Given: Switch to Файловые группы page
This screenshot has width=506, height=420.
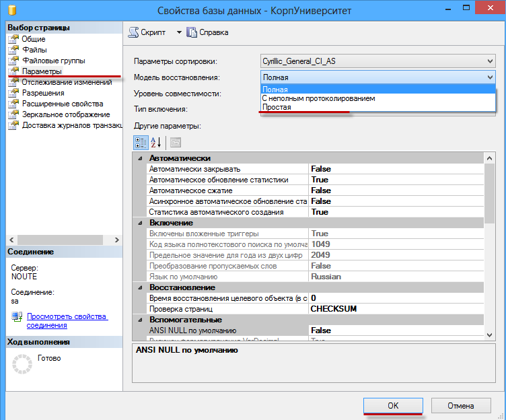Looking at the screenshot, I should coord(54,61).
